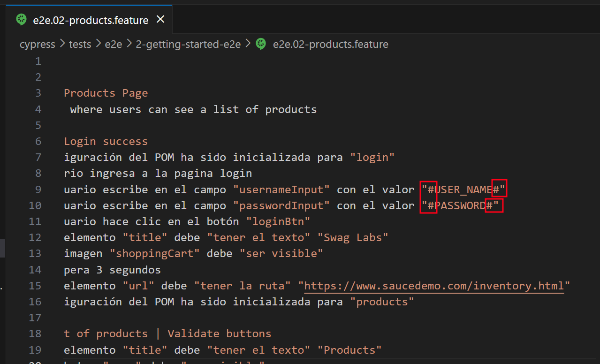Click the chevron after the cypress breadcrumb

(62, 45)
